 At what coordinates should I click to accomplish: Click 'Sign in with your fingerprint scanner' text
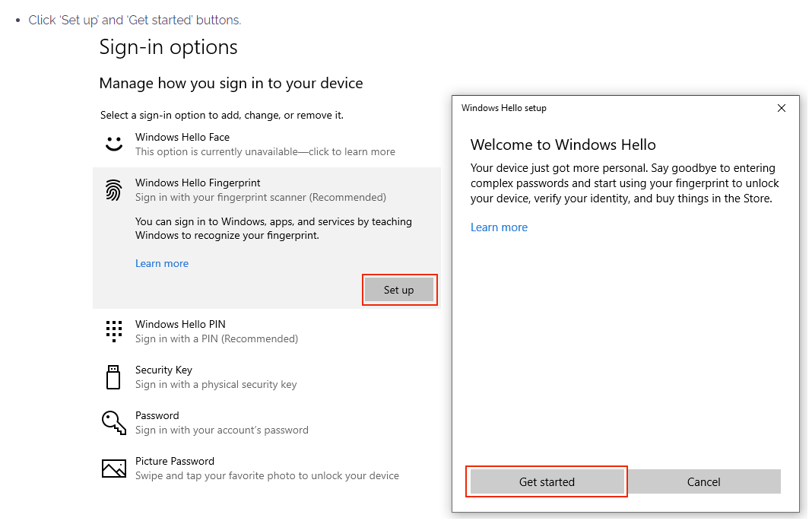coord(261,197)
